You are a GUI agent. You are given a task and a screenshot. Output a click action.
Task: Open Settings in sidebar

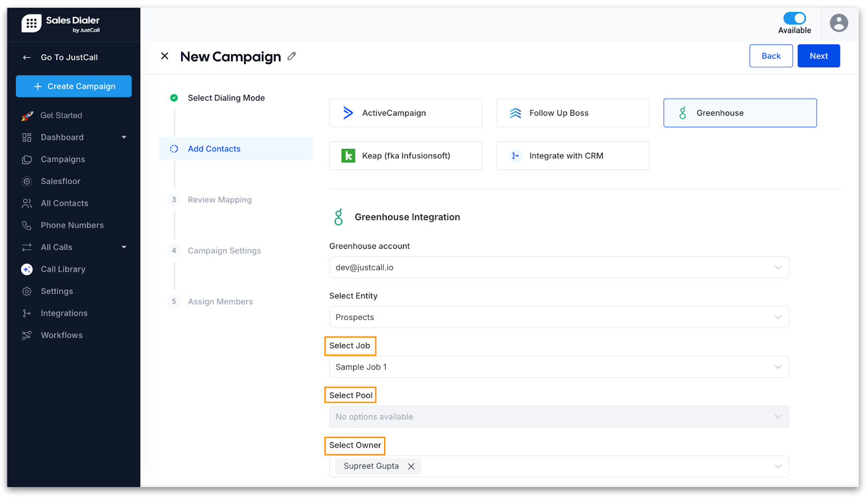57,292
